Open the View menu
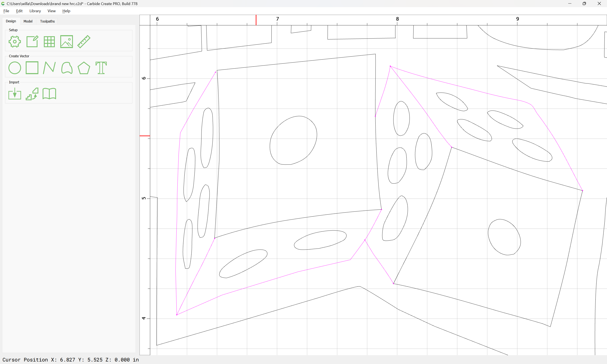The width and height of the screenshot is (607, 364). coord(51,11)
